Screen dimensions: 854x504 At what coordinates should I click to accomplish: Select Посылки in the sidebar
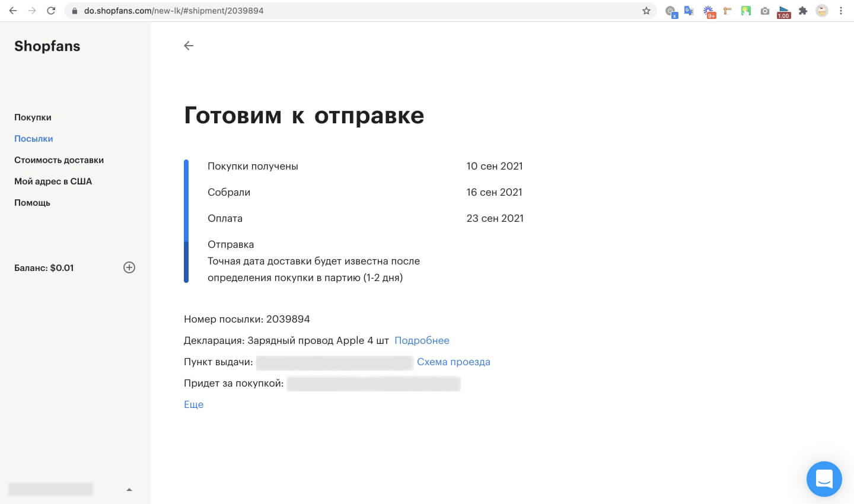(x=34, y=139)
